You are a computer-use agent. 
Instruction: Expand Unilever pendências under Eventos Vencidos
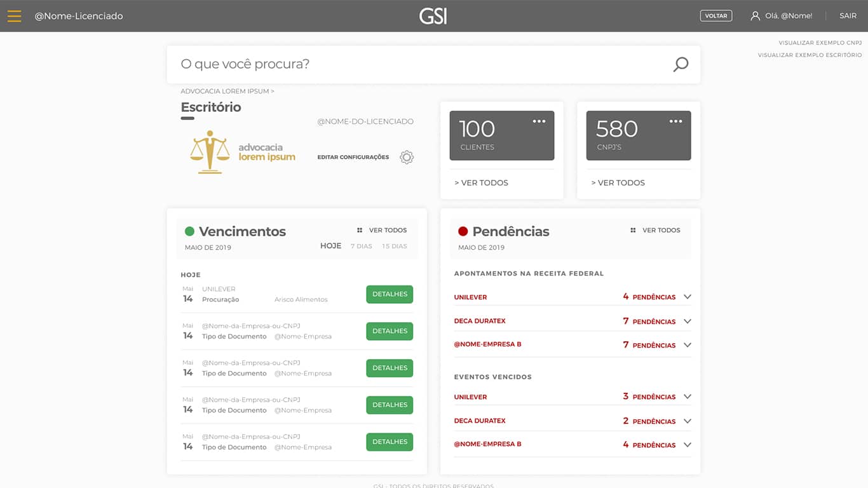click(687, 396)
